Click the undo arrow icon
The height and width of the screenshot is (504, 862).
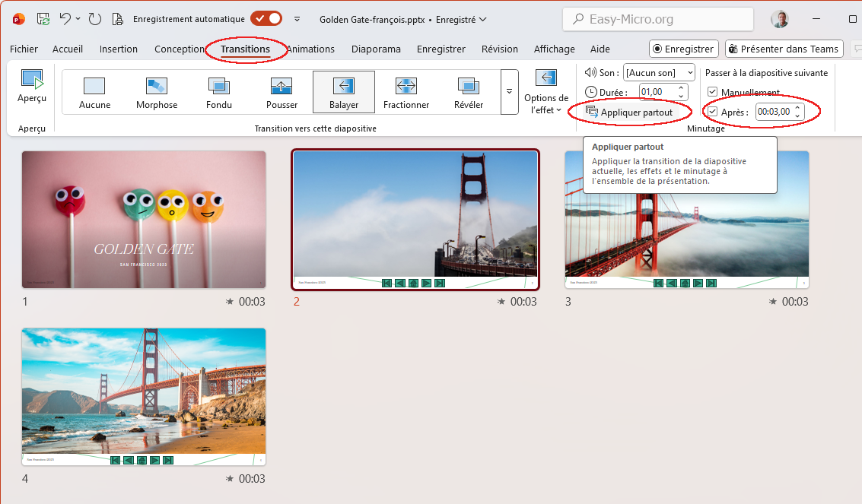(x=65, y=19)
